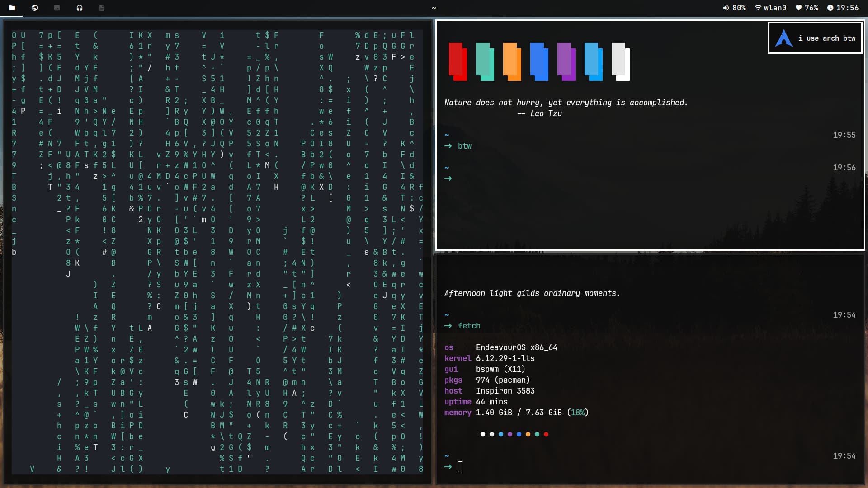Switch to the image workspace
The height and width of the screenshot is (488, 868).
[x=57, y=8]
